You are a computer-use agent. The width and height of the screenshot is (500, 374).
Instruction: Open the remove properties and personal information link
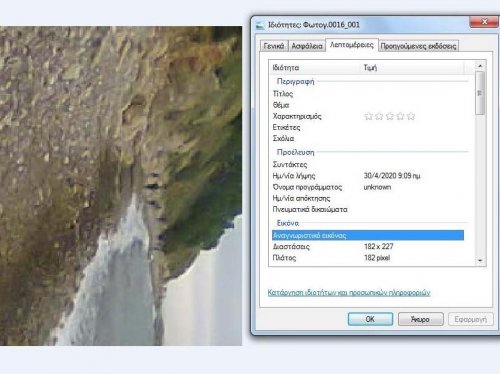click(x=349, y=293)
